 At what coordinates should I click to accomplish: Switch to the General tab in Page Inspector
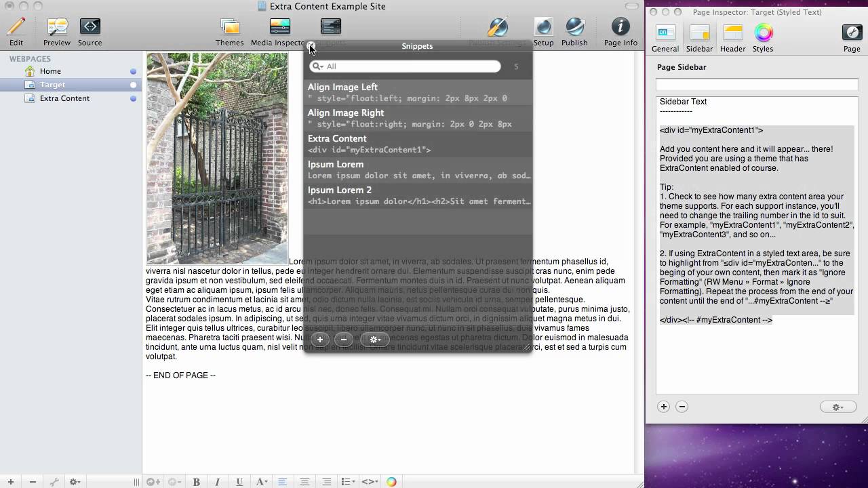665,38
